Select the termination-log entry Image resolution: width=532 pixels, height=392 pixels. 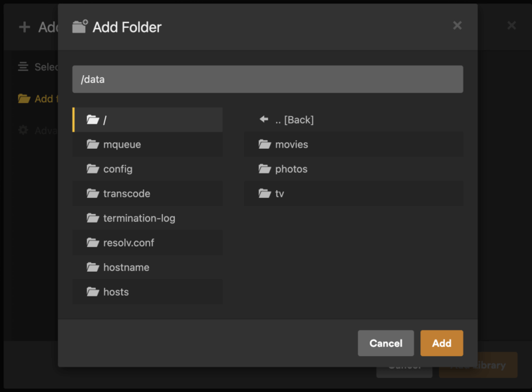coord(139,218)
